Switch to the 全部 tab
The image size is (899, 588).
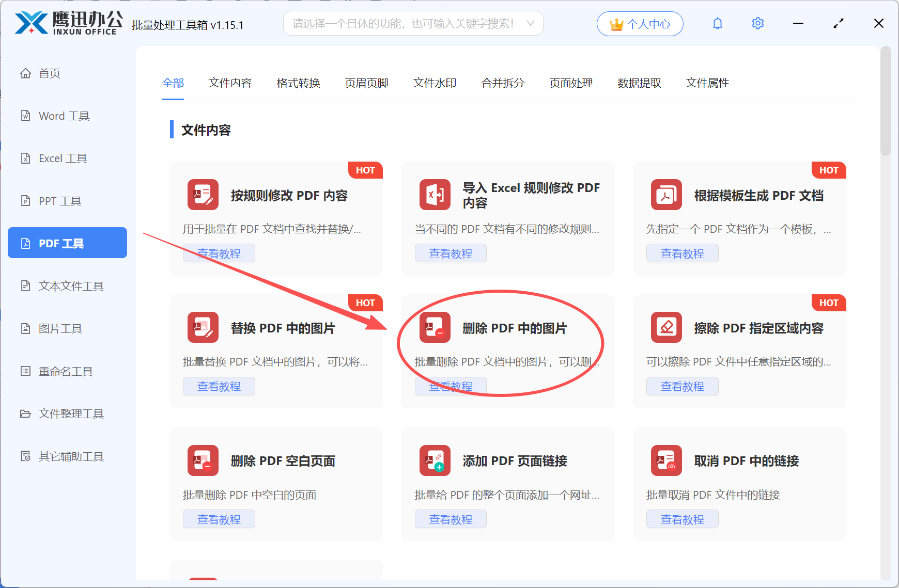pos(173,83)
